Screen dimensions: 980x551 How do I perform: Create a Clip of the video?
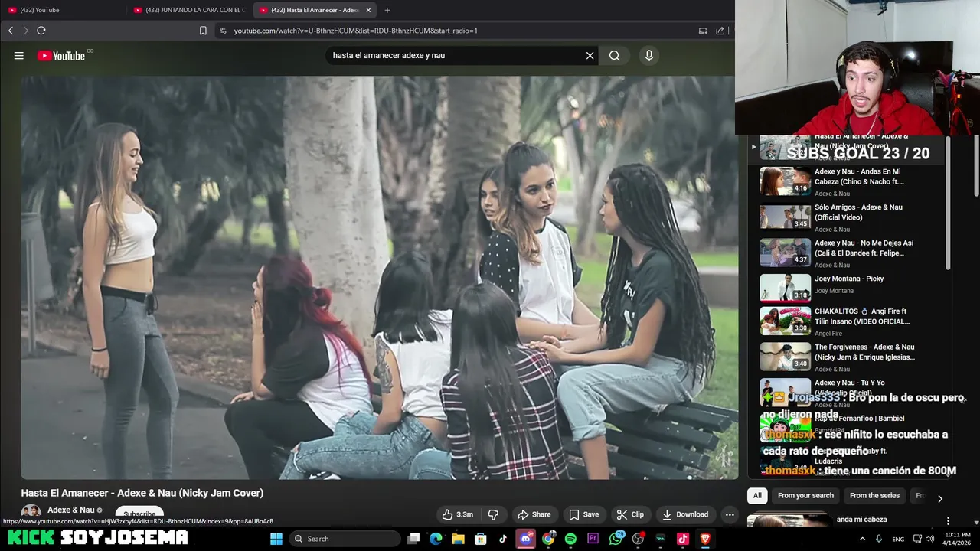[630, 514]
